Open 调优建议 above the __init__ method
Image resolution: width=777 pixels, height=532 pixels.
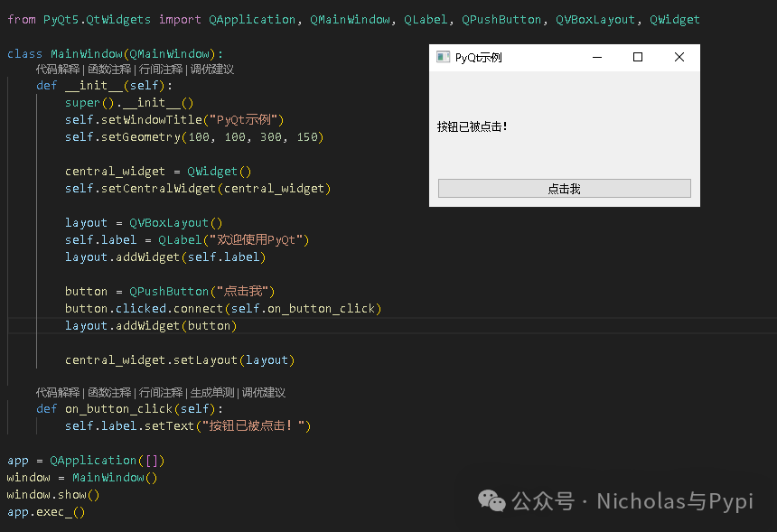(212, 70)
